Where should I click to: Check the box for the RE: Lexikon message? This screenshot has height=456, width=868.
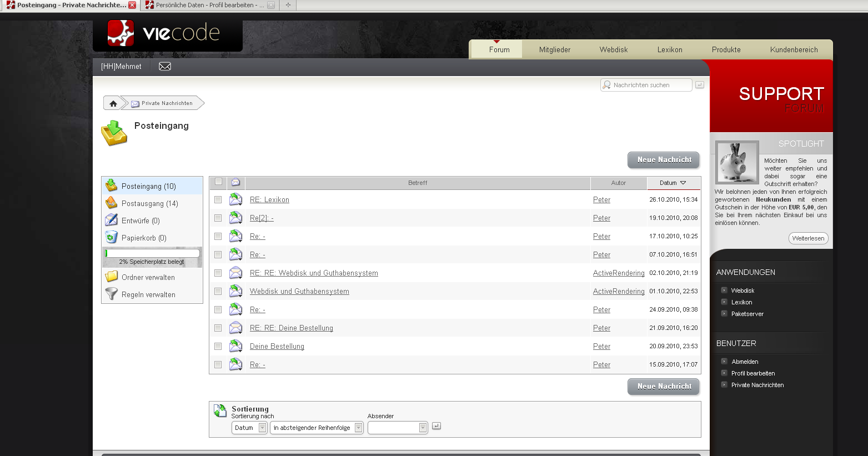[x=218, y=199]
